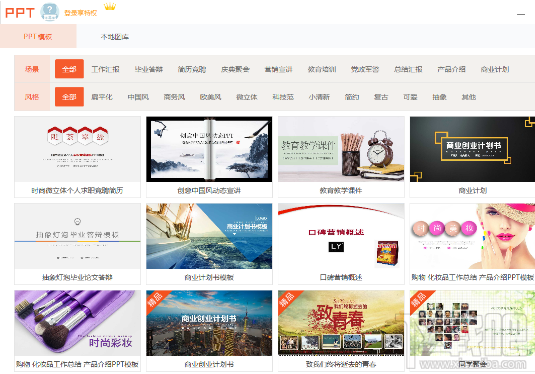Choose the 科技范 style filter
Viewport: 535px width, 374px height.
coord(283,97)
